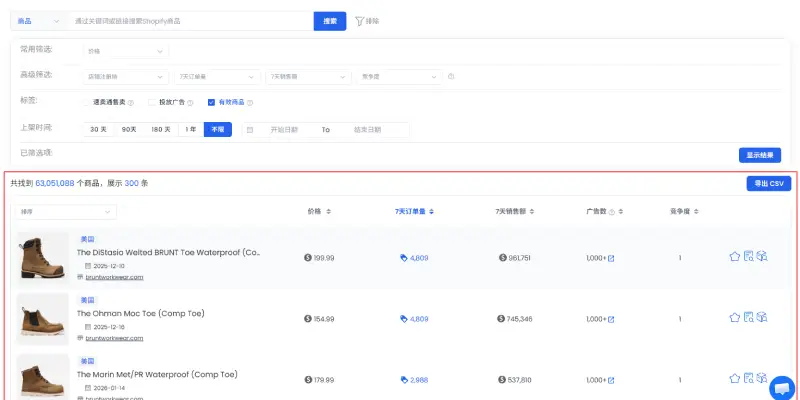
Task: Click the 961,751 sales value
Action: [x=519, y=258]
